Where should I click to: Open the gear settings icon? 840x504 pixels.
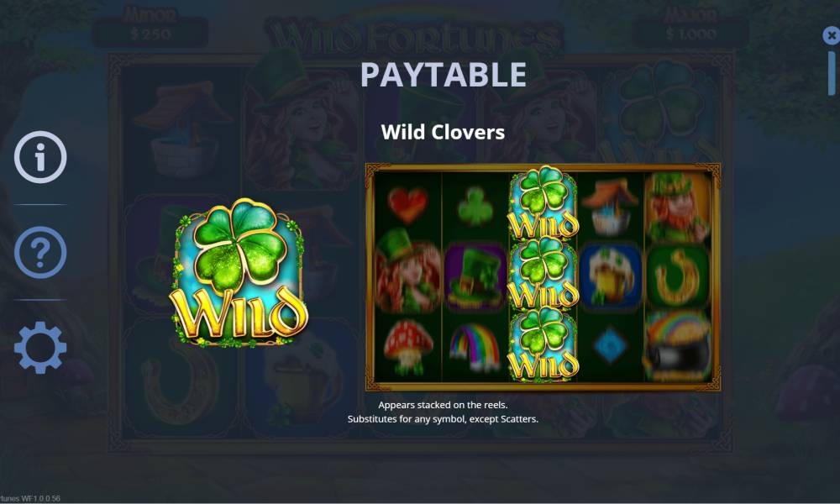click(x=40, y=348)
